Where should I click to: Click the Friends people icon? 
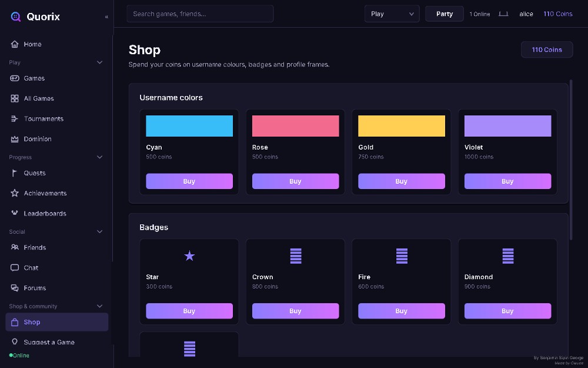[x=15, y=247]
